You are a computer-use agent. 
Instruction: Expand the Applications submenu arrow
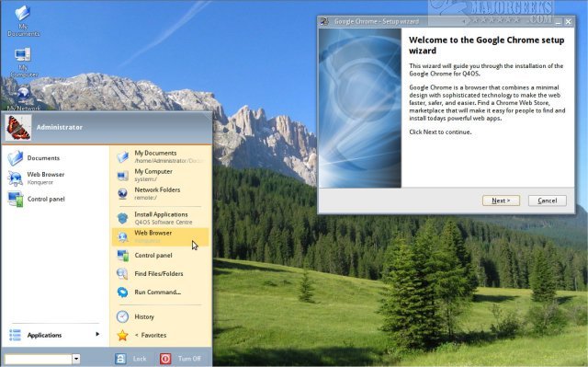97,334
